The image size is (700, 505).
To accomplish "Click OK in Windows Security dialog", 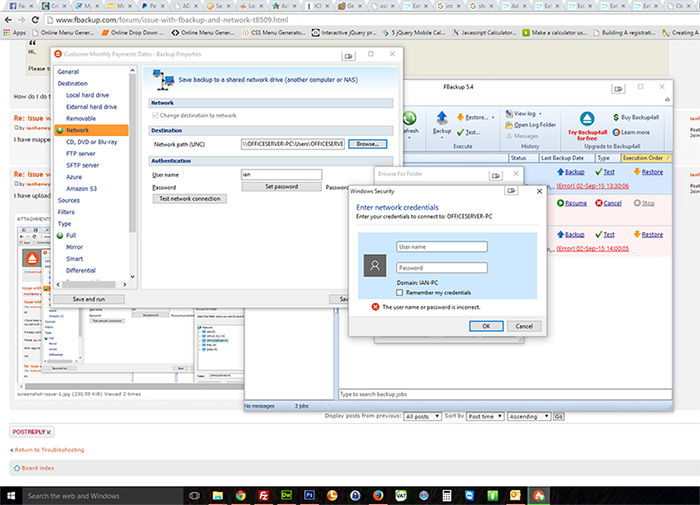I will coord(486,326).
